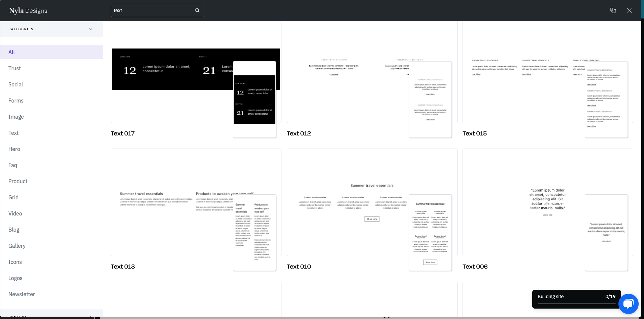Select the Trust category

[x=52, y=68]
